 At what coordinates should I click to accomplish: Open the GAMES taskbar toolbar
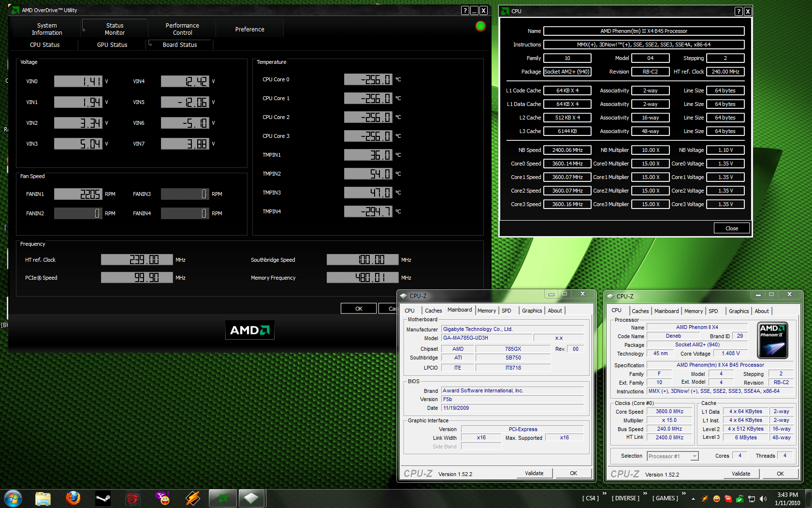[665, 498]
